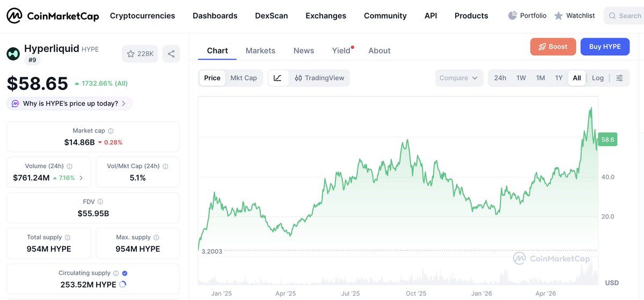Toggle chart to Mkt Cap view
The width and height of the screenshot is (644, 300).
click(244, 78)
